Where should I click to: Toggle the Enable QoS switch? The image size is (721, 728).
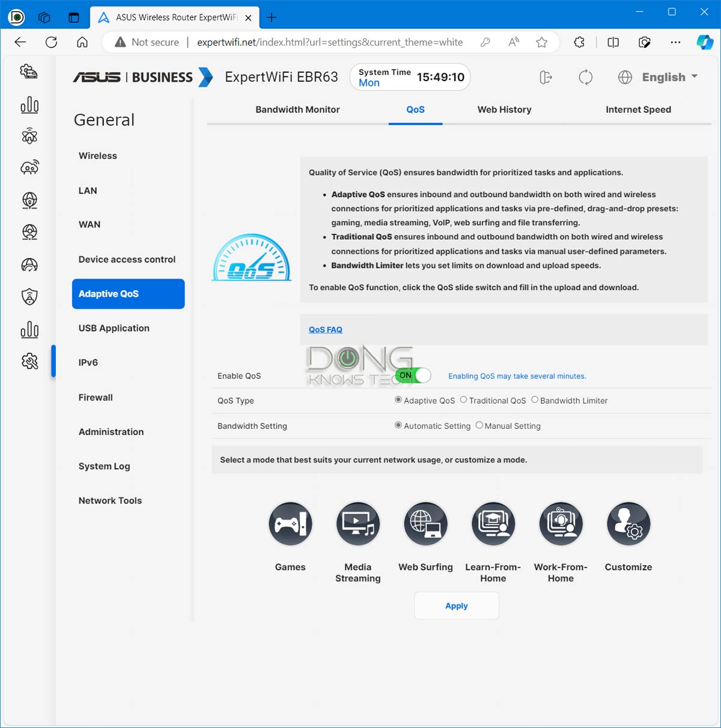(x=413, y=375)
